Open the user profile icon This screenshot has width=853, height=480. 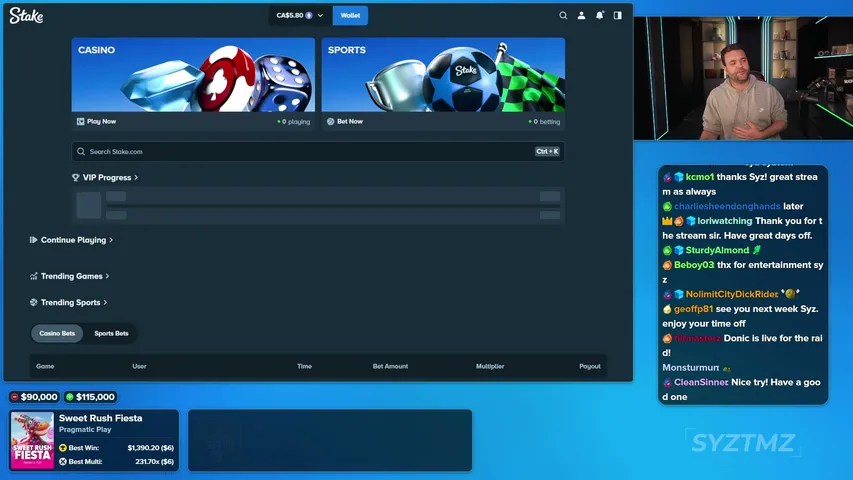pos(582,15)
